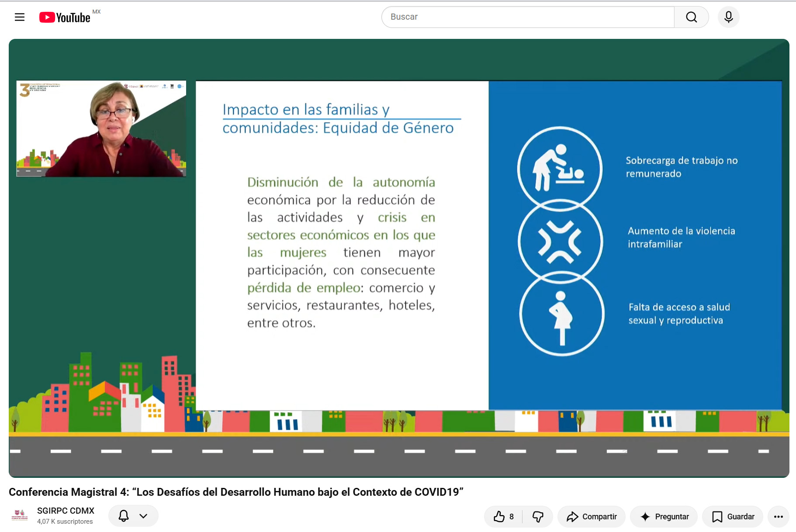
Task: Open the subscription notification bell dropdown
Action: tap(133, 516)
